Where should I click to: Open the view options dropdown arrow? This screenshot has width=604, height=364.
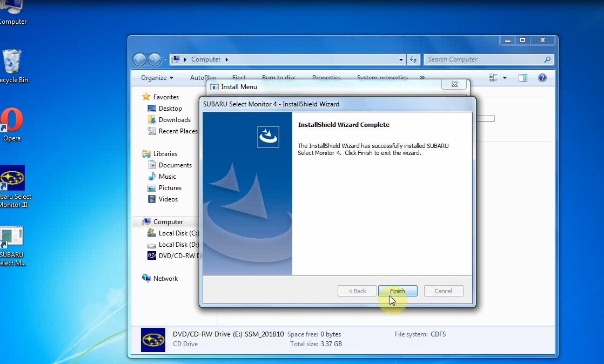(x=505, y=78)
